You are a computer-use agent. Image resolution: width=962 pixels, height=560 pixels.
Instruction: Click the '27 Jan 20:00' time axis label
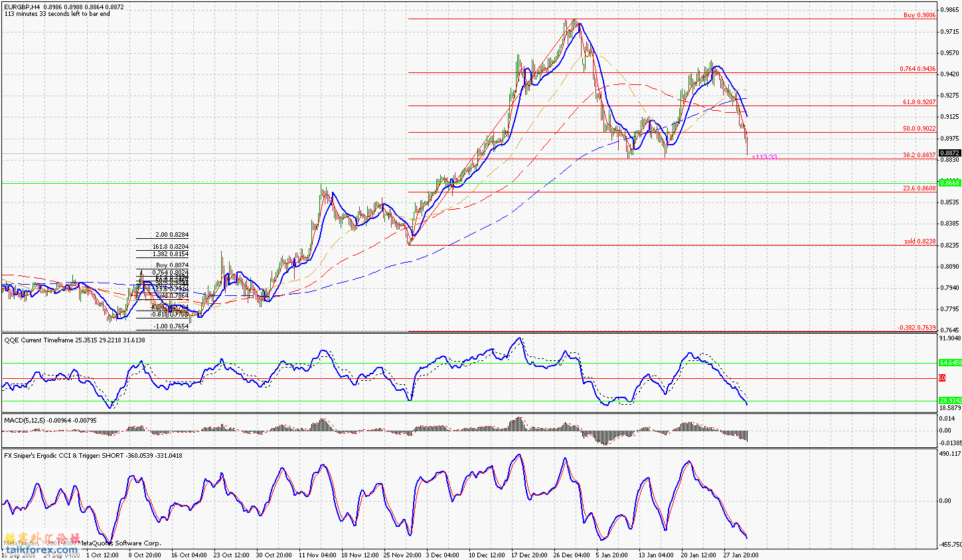point(742,555)
